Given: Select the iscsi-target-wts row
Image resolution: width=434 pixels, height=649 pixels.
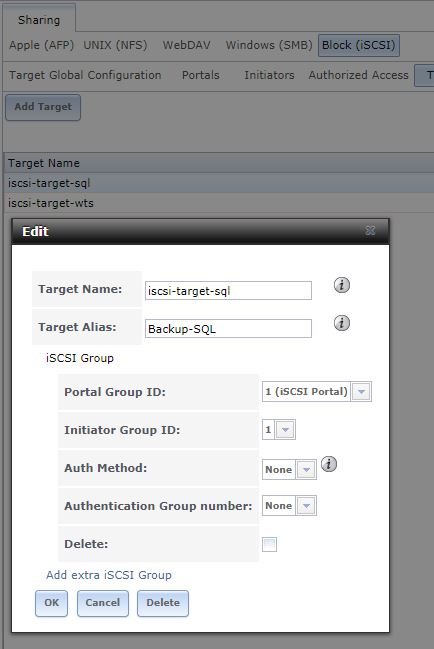Looking at the screenshot, I should point(220,203).
